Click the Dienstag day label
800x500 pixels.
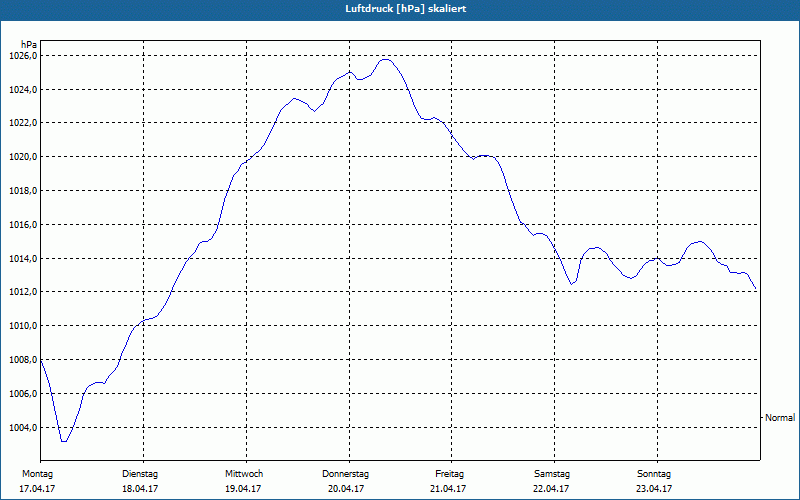coord(140,474)
